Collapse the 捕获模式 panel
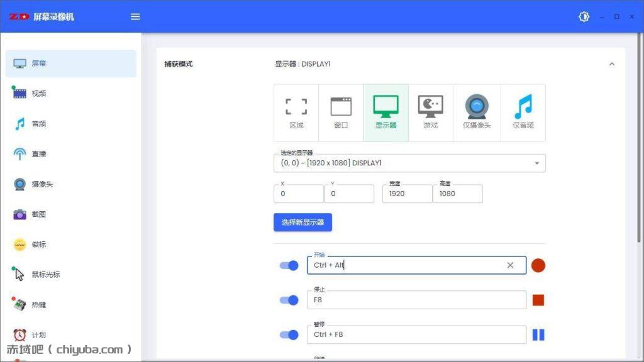644x362 pixels. [612, 63]
